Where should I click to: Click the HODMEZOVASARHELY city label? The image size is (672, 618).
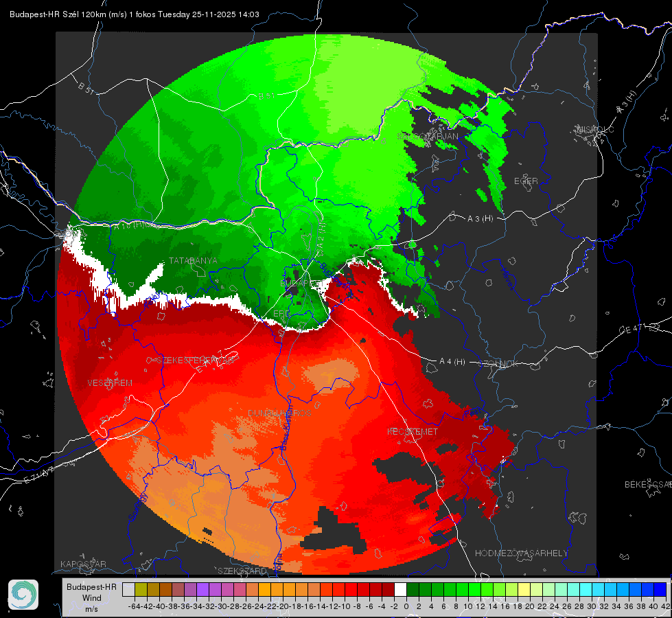click(521, 553)
